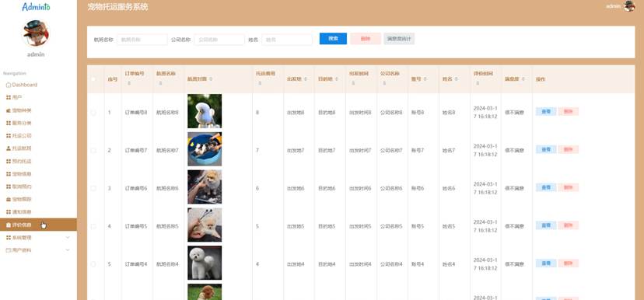The image size is (644, 300).
Task: Sort by 评价时间 column sort icon
Action: point(478,83)
